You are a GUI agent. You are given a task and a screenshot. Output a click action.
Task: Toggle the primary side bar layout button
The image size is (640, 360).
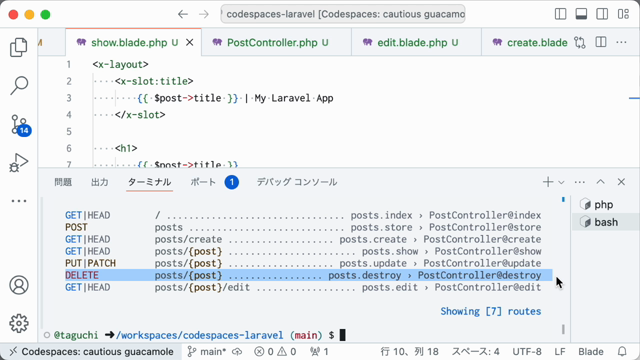click(x=560, y=14)
